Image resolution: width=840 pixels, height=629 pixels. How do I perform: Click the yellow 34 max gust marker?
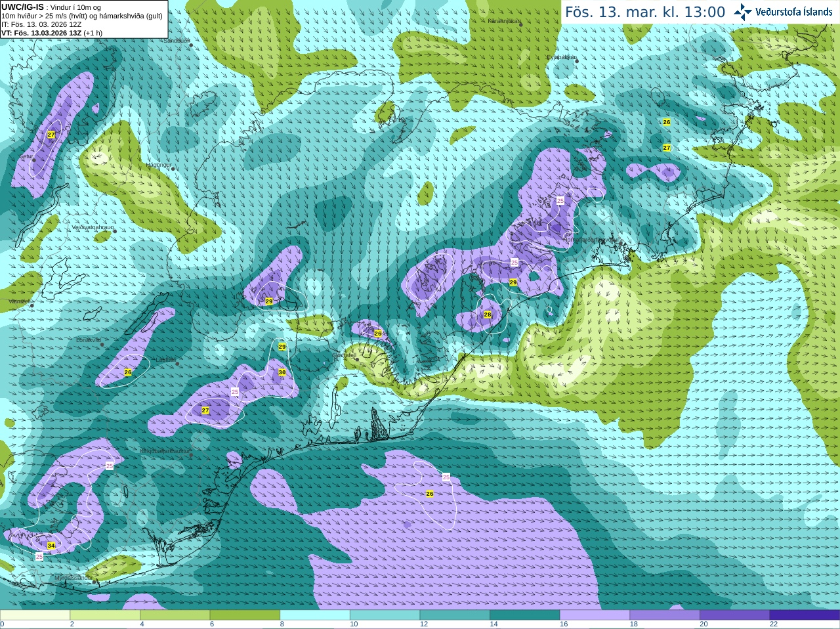point(51,546)
